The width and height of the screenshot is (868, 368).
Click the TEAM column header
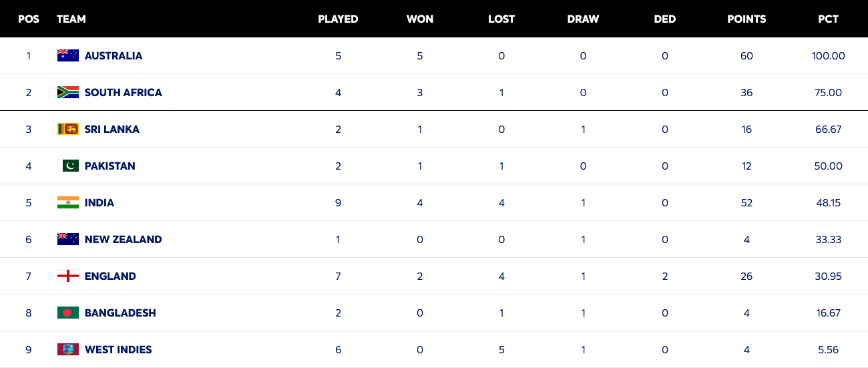[71, 19]
